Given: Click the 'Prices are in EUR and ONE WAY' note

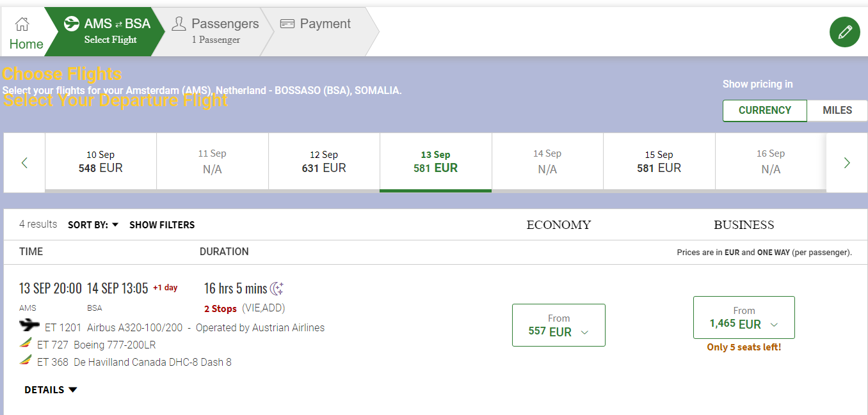Looking at the screenshot, I should click(x=764, y=253).
